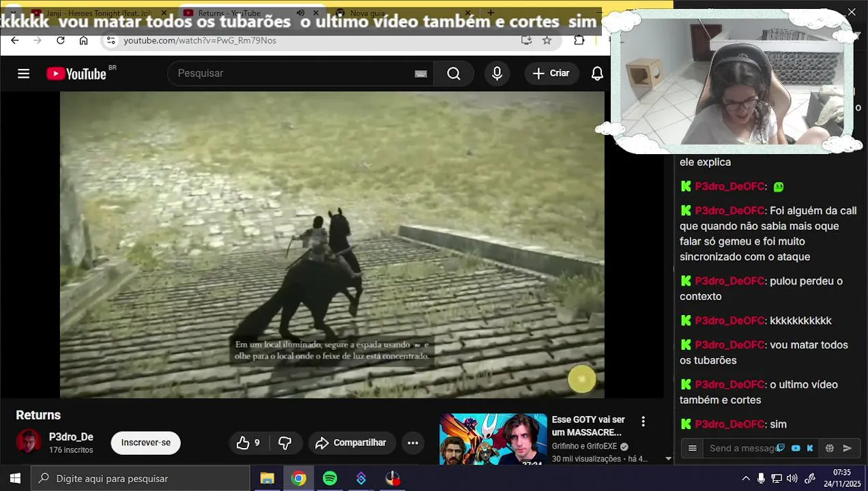The height and width of the screenshot is (491, 868).
Task: Open the YouTube guide hamburger menu
Action: [24, 74]
